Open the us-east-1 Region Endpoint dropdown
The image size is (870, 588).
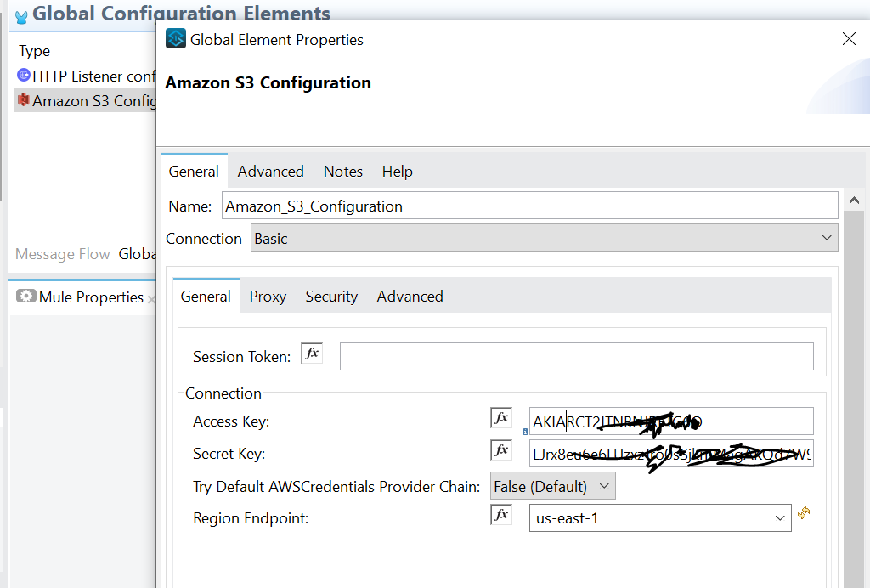(779, 517)
